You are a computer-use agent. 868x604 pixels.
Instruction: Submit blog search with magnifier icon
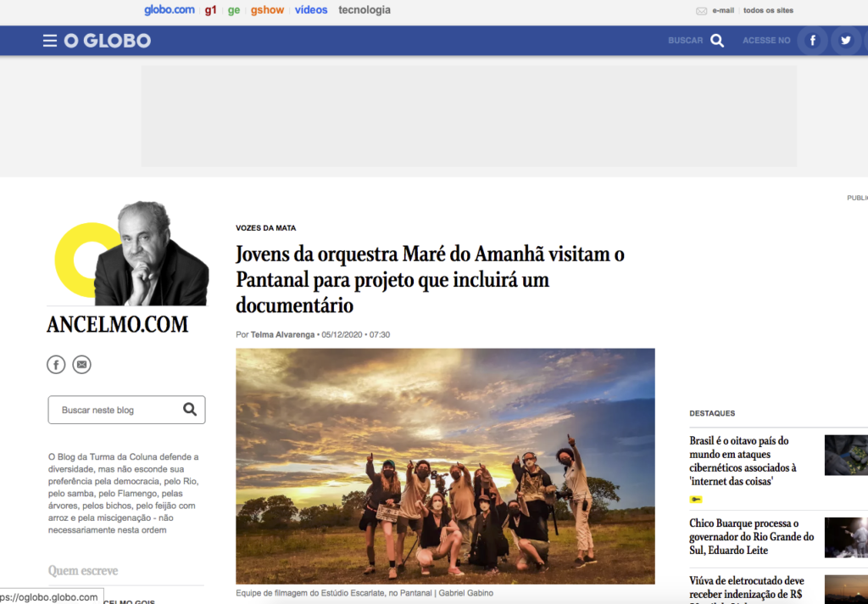(190, 410)
